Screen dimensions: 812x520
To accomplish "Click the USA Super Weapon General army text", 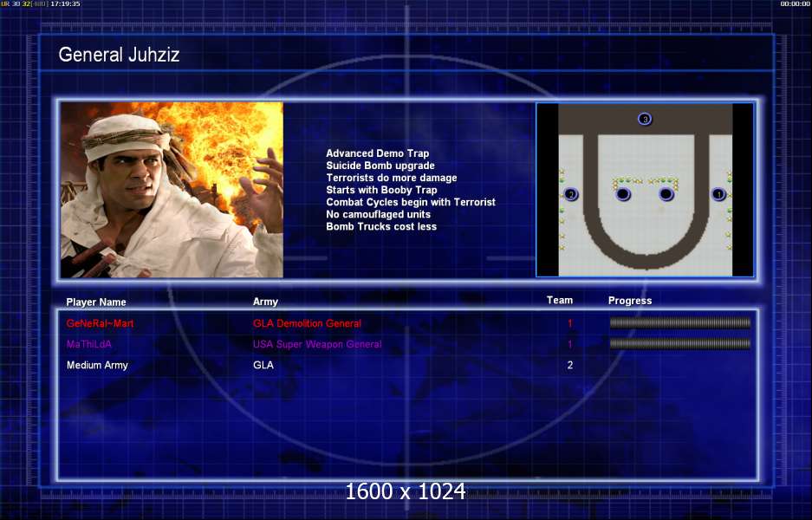I will click(316, 344).
